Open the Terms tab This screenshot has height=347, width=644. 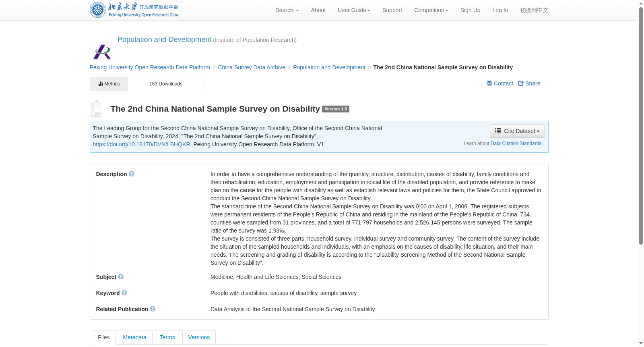pyautogui.click(x=167, y=337)
